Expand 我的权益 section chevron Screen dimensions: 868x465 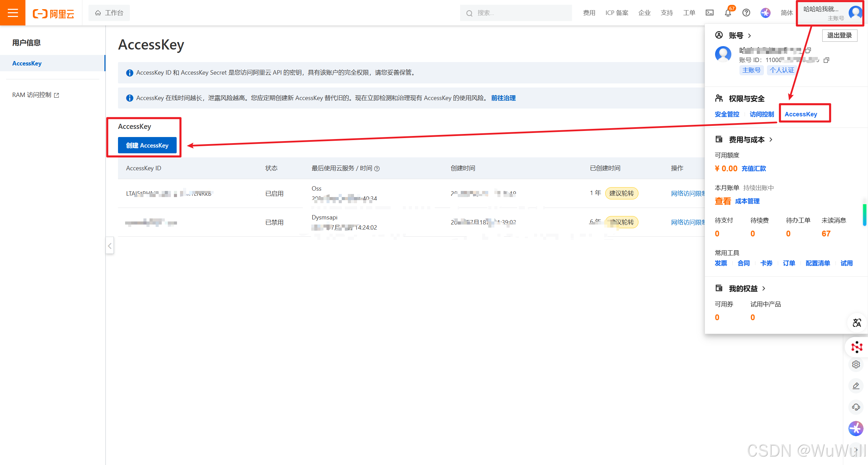click(764, 289)
